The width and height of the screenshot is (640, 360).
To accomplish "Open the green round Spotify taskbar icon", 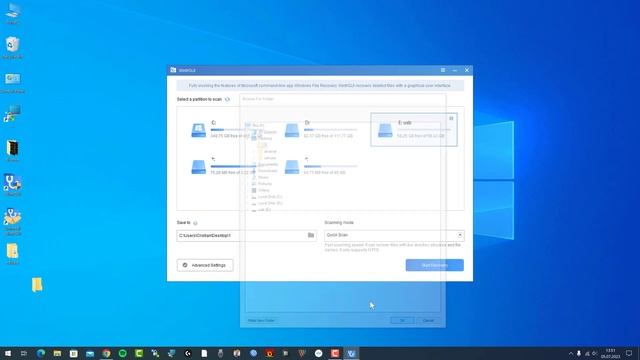I will 122,353.
